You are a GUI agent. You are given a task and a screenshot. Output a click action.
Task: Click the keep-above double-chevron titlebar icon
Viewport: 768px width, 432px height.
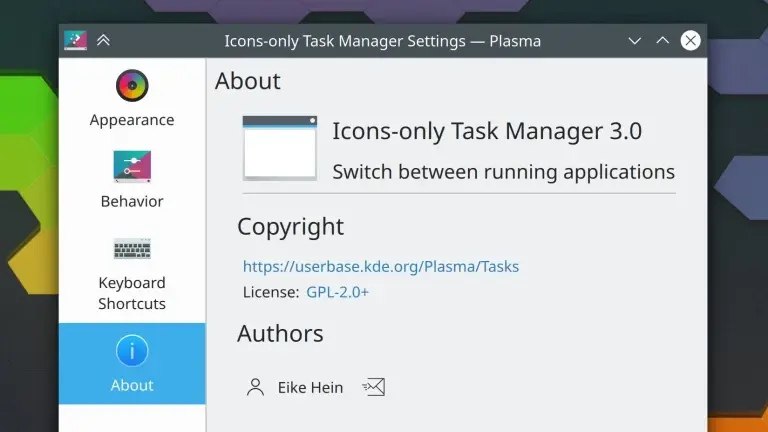[103, 40]
